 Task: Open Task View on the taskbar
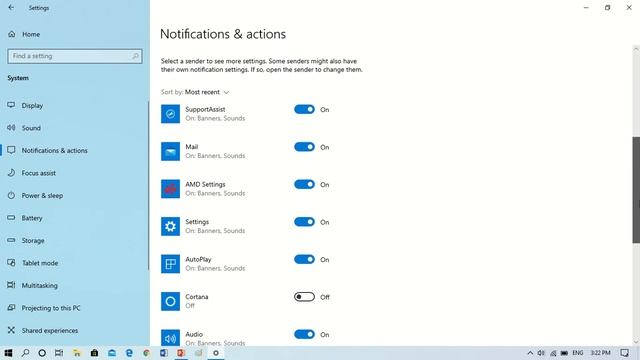tap(59, 353)
